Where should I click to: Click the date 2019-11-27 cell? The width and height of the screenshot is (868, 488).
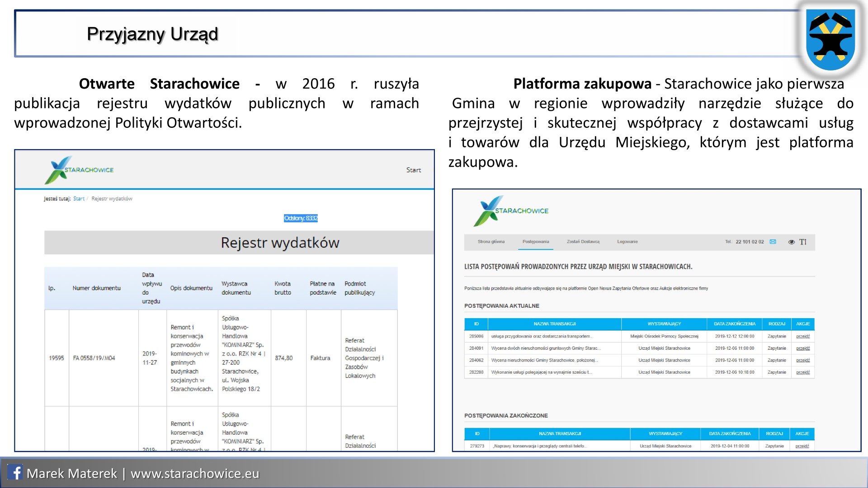click(150, 358)
